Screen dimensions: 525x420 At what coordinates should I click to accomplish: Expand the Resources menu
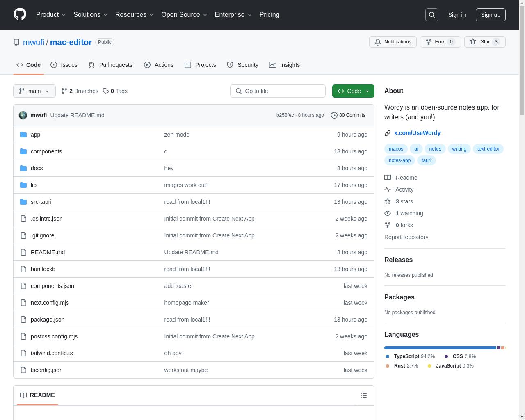pos(135,14)
